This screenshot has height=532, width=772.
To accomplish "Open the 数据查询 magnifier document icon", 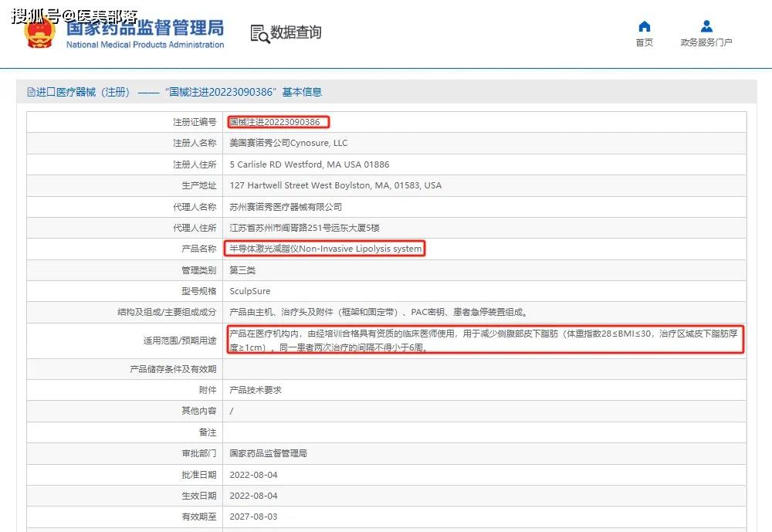I will point(260,33).
